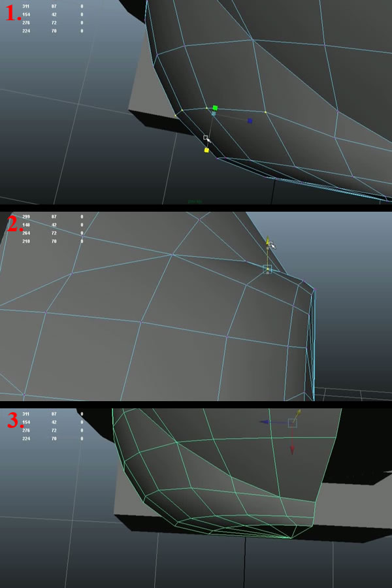Click the 311 polycount value in panel 1
The image size is (392, 588).
(x=26, y=7)
